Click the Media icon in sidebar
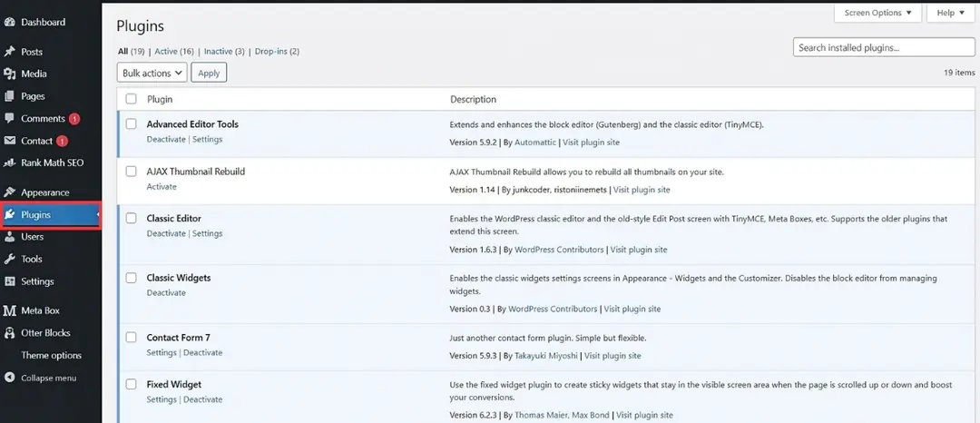The width and height of the screenshot is (980, 423). coord(9,74)
